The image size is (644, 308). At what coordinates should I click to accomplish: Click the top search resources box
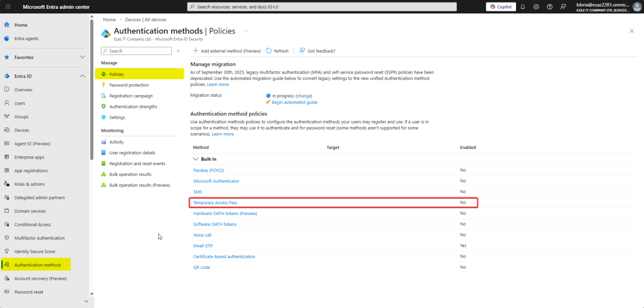point(322,7)
